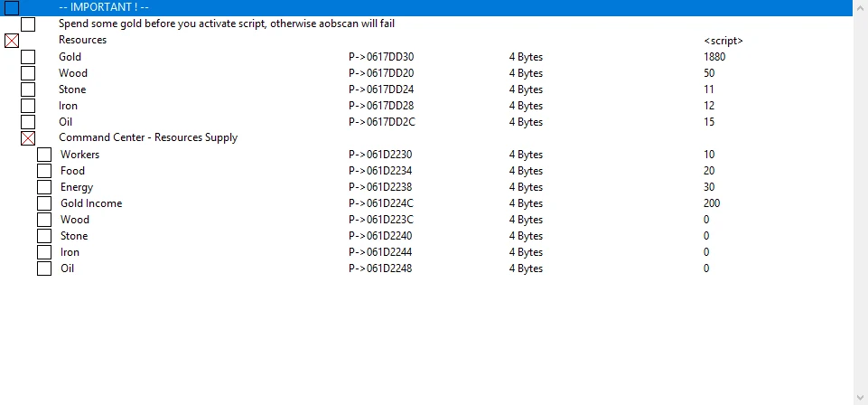Select the Gold description text
The width and height of the screenshot is (868, 405).
click(x=70, y=57)
